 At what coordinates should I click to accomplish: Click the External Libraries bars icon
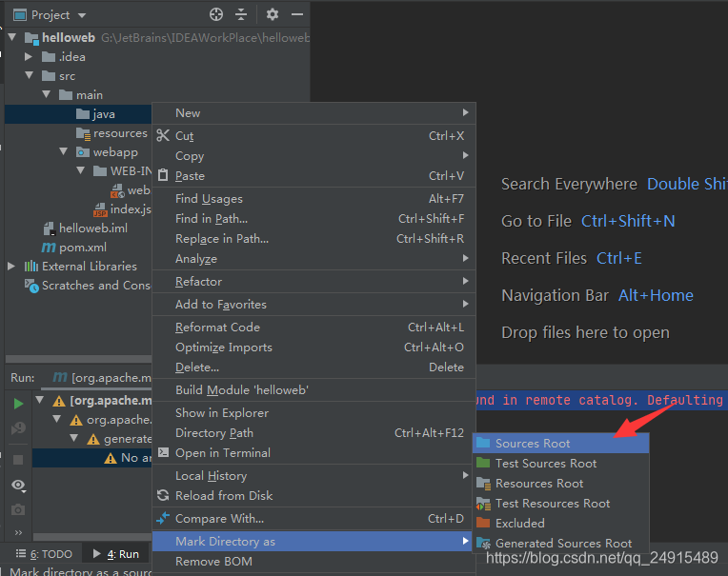31,266
